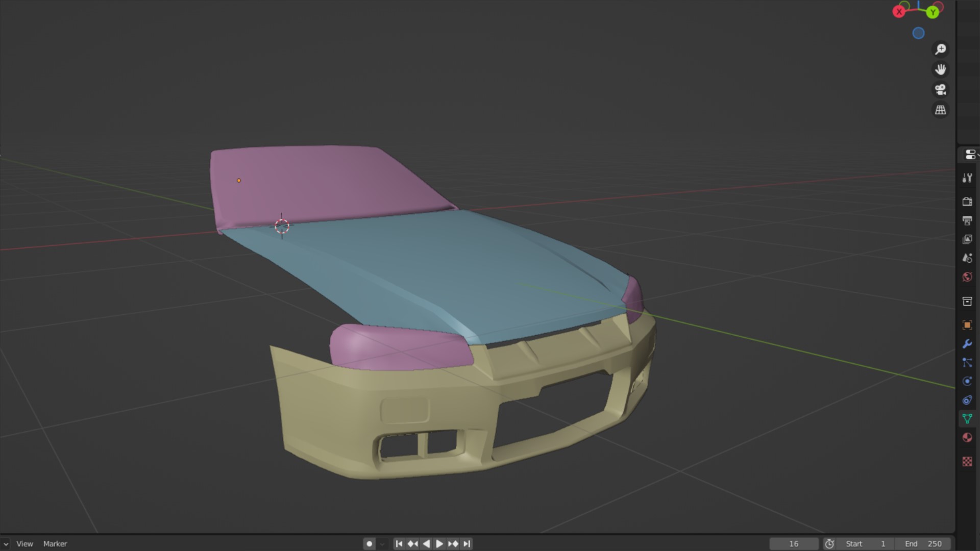Click the zoom viewport magnifier icon
Screen dimensions: 980x551
pyautogui.click(x=940, y=49)
